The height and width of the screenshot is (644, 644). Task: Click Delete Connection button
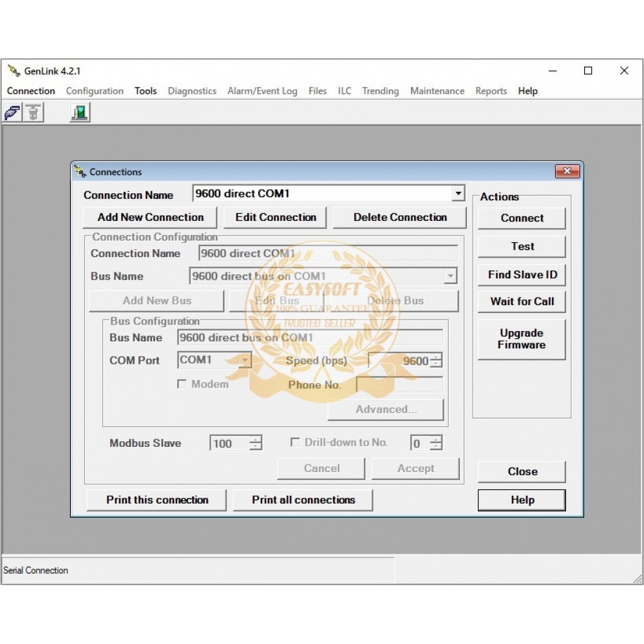pyautogui.click(x=400, y=217)
